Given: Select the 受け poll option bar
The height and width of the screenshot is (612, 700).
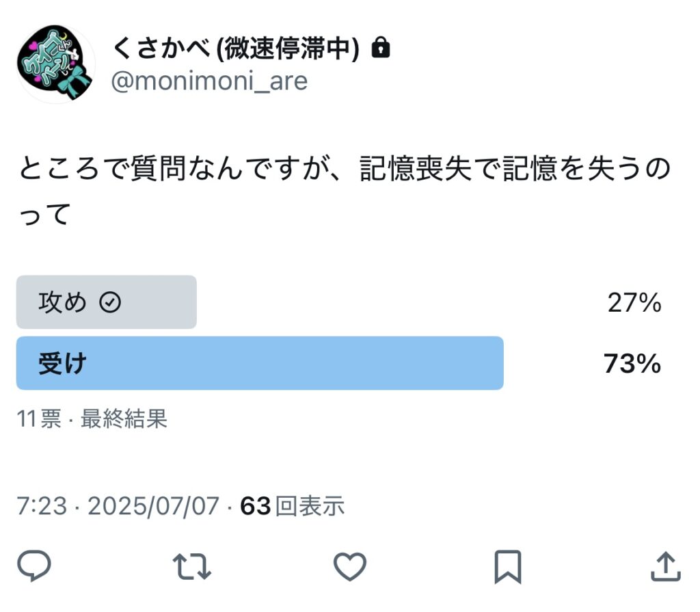Looking at the screenshot, I should (260, 363).
